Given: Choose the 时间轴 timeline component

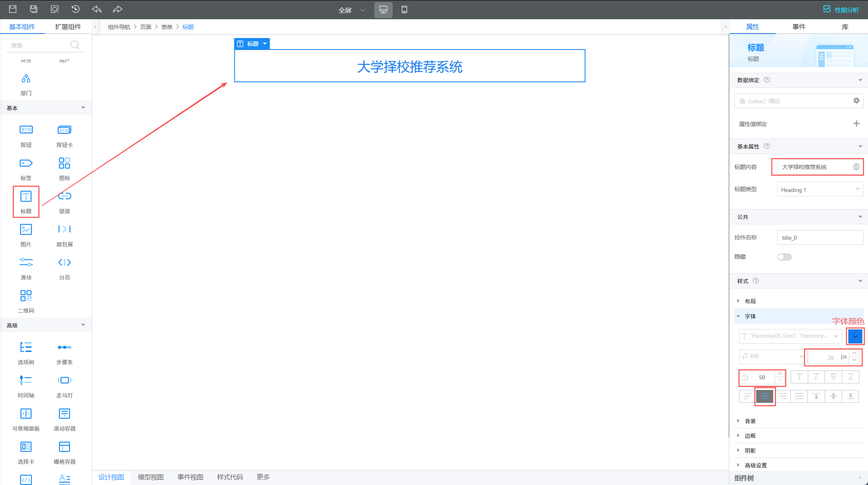Looking at the screenshot, I should point(26,381).
